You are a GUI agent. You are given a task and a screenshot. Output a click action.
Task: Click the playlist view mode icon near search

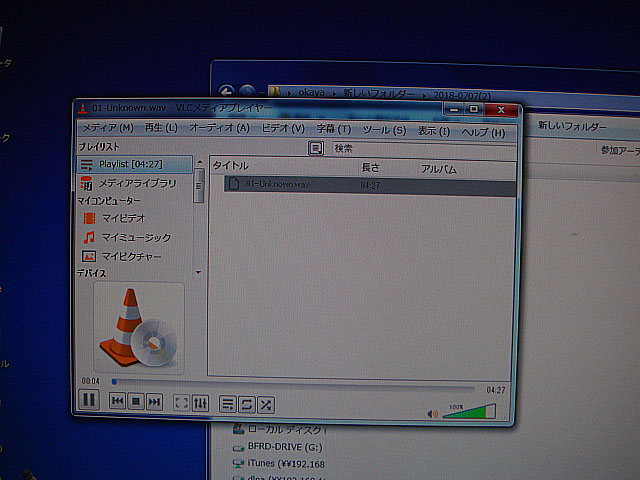315,148
